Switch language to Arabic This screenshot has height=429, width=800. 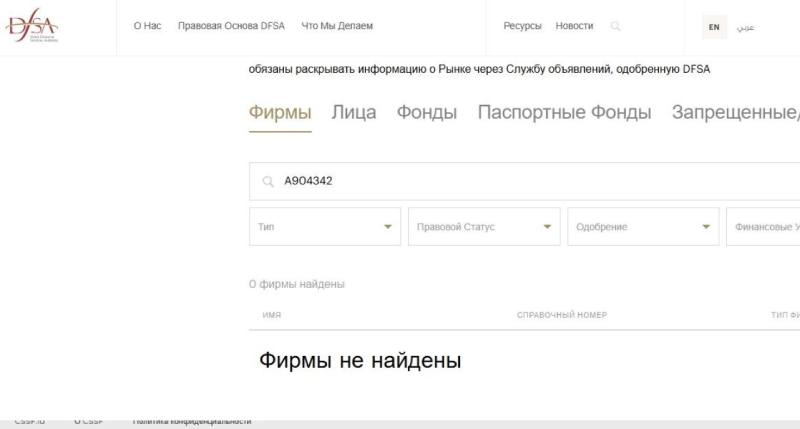pyautogui.click(x=745, y=28)
